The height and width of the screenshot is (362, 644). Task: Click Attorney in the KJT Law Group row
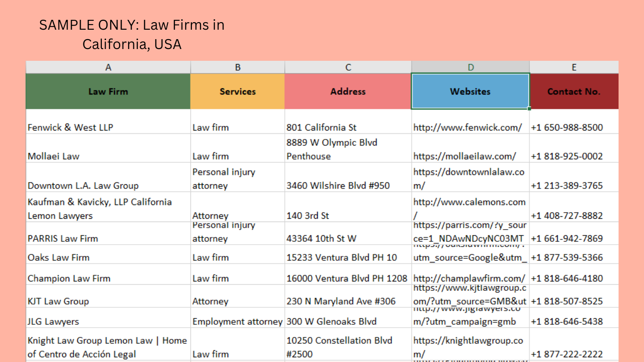(x=238, y=296)
